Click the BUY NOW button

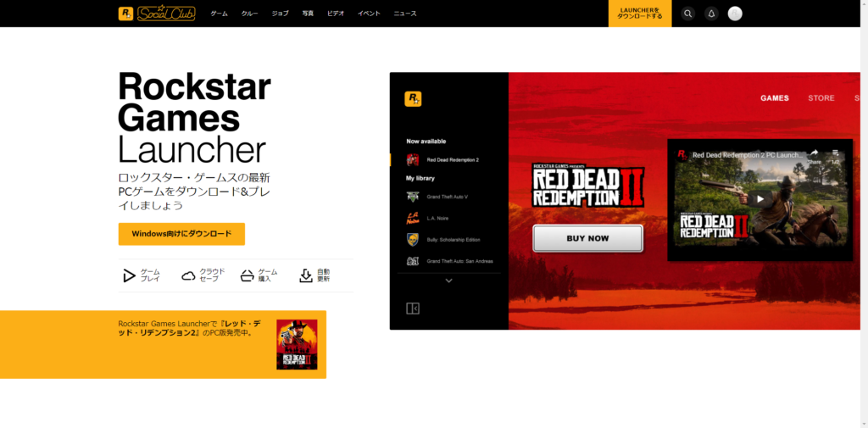pyautogui.click(x=587, y=238)
